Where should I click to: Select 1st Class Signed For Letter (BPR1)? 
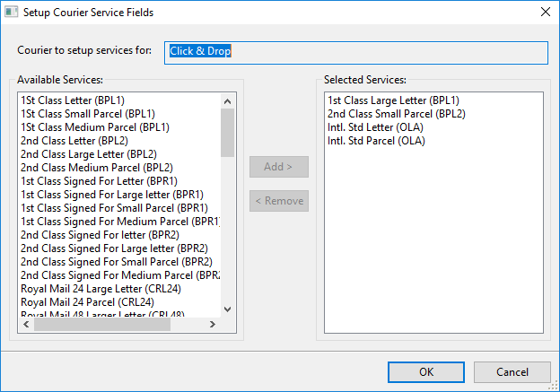coord(99,181)
